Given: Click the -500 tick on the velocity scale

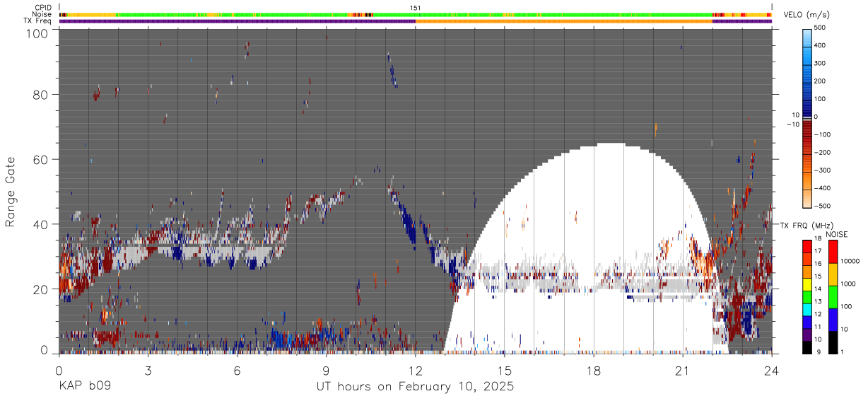Looking at the screenshot, I should (x=821, y=206).
